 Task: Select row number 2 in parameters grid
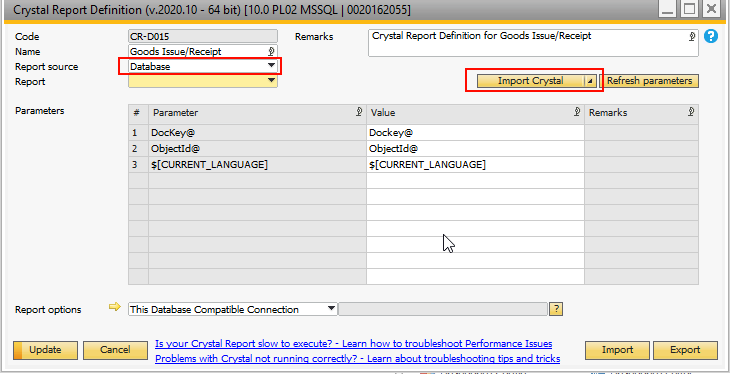coord(138,149)
